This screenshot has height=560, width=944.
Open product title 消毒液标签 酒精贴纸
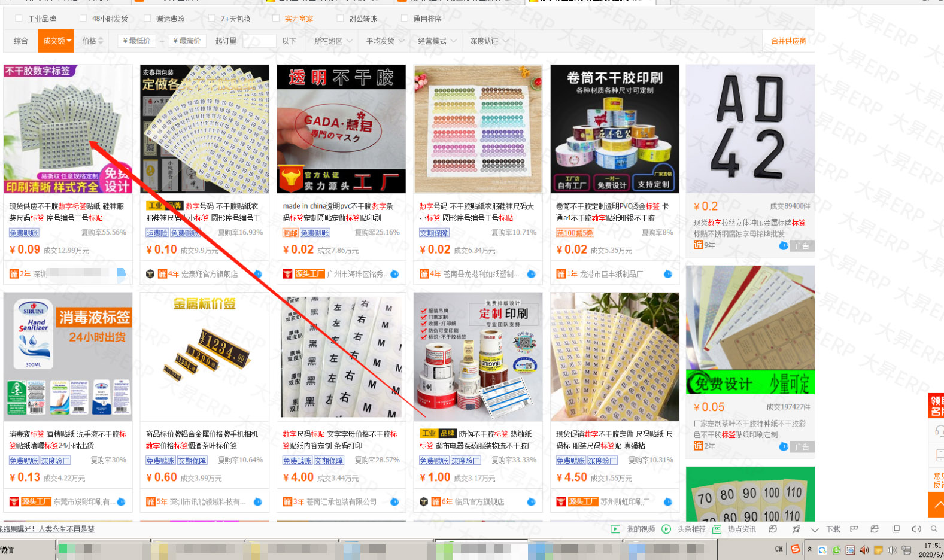point(68,440)
